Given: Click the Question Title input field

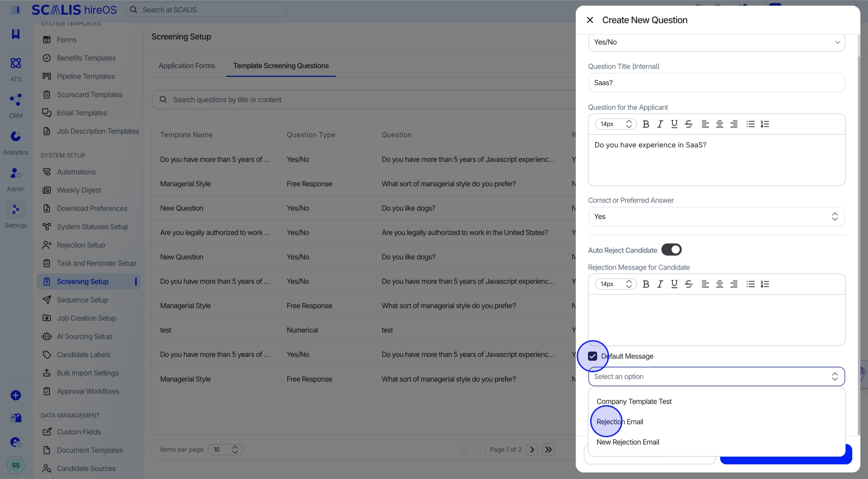Looking at the screenshot, I should coord(717,83).
